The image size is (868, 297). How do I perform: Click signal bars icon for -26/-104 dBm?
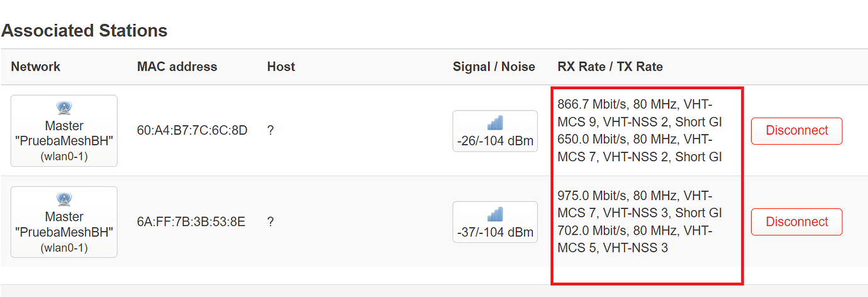click(495, 123)
